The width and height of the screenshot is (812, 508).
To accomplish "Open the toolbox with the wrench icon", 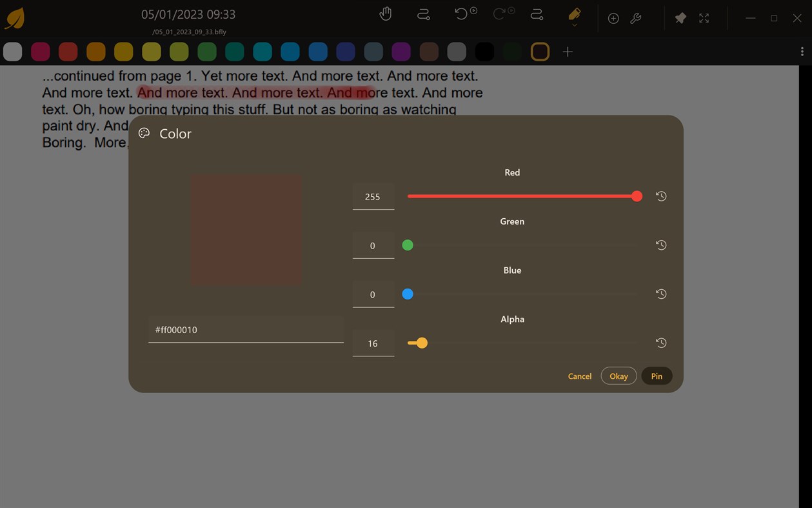I will coord(636,18).
